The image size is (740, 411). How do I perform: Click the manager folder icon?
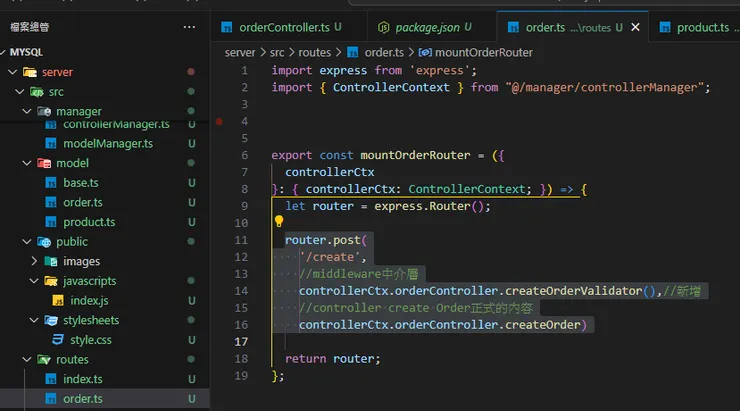tap(44, 111)
